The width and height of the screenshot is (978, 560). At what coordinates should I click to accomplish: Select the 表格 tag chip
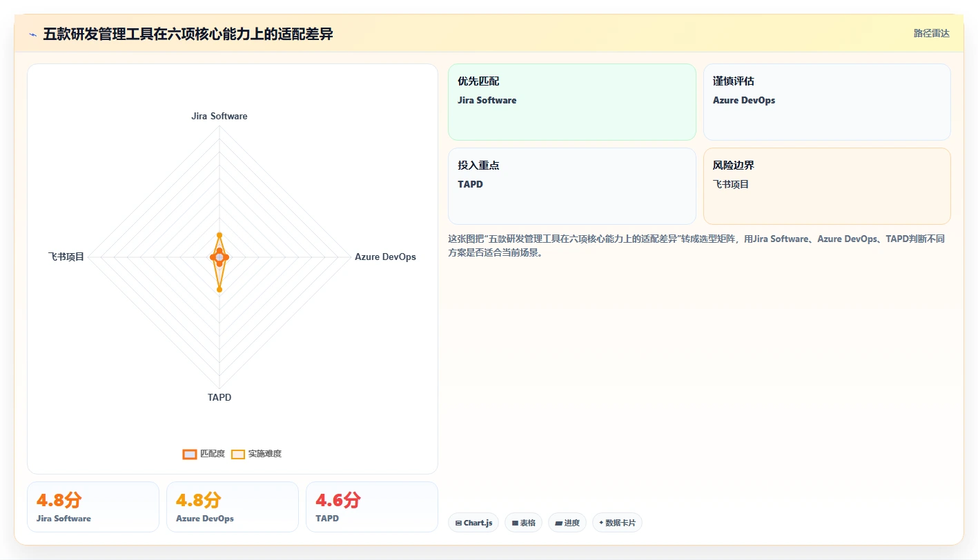click(524, 523)
